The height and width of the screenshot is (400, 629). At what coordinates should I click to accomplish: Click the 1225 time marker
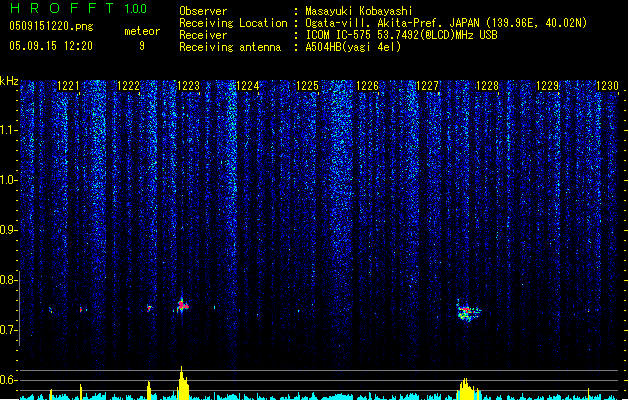(307, 85)
